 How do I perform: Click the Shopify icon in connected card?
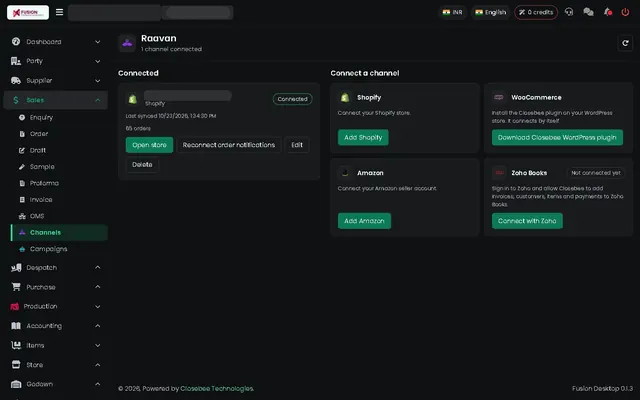[x=133, y=99]
